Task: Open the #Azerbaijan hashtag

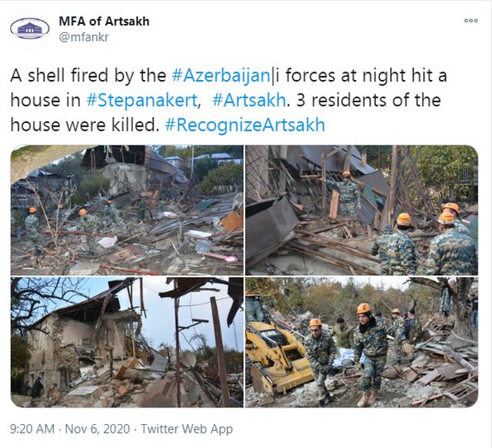Action: [x=221, y=75]
